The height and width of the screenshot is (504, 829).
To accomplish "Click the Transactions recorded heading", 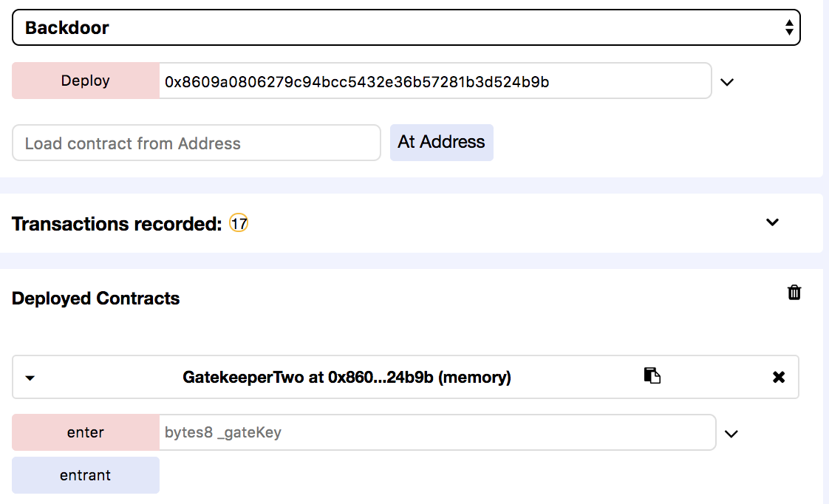I will (117, 224).
